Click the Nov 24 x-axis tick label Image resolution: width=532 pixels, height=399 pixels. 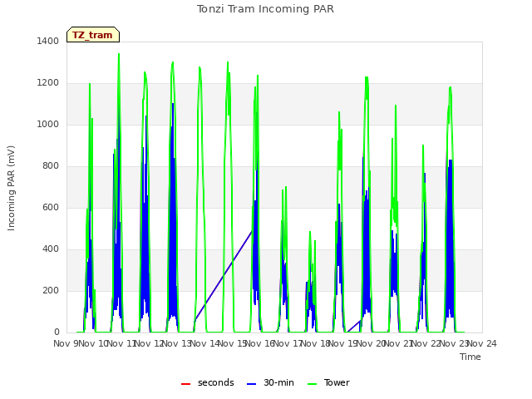click(x=482, y=343)
